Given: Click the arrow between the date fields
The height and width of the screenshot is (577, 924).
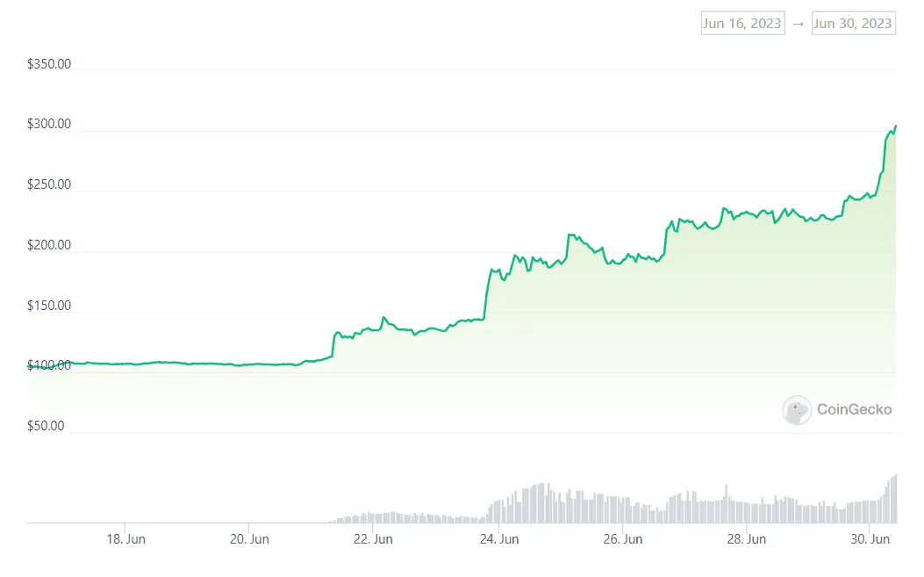Looking at the screenshot, I should [799, 23].
